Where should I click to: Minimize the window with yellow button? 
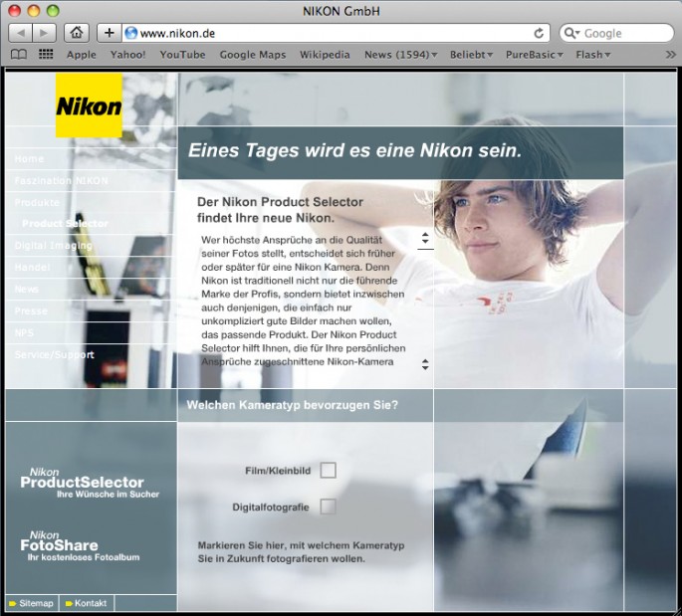coord(34,10)
